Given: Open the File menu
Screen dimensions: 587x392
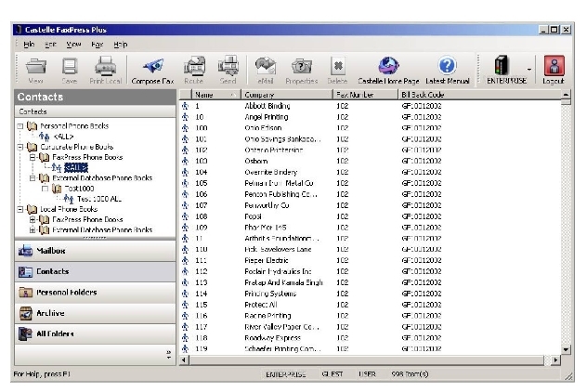Looking at the screenshot, I should 28,44.
